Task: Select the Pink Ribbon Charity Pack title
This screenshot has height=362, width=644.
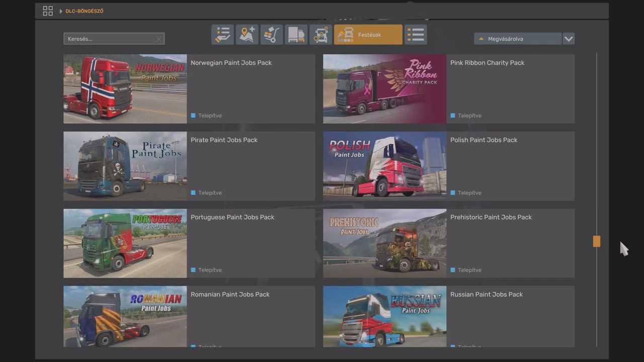Action: coord(487,63)
